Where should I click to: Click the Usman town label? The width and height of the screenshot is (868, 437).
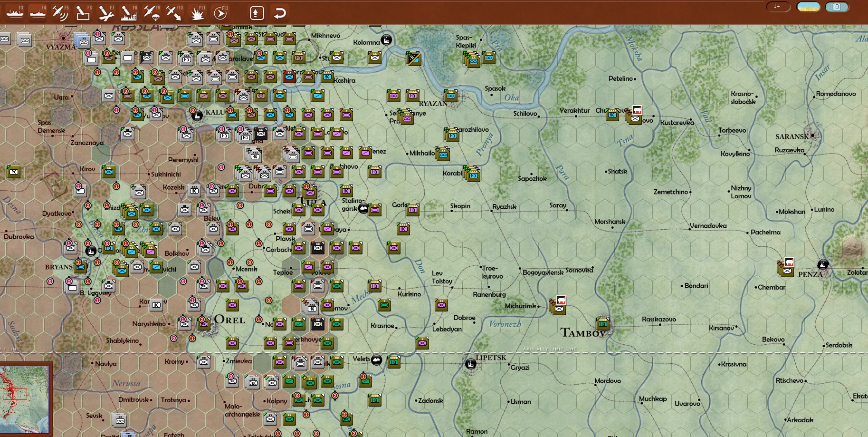pyautogui.click(x=521, y=402)
